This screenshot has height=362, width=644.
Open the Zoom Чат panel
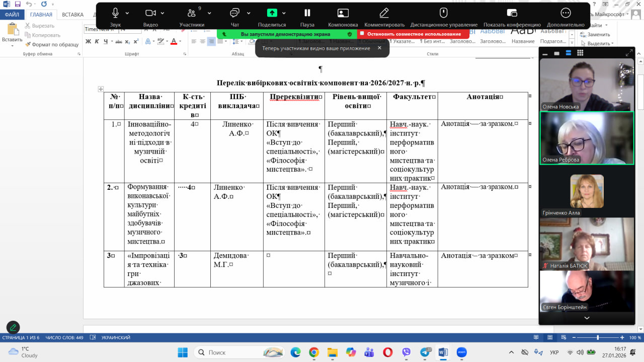pos(234,13)
